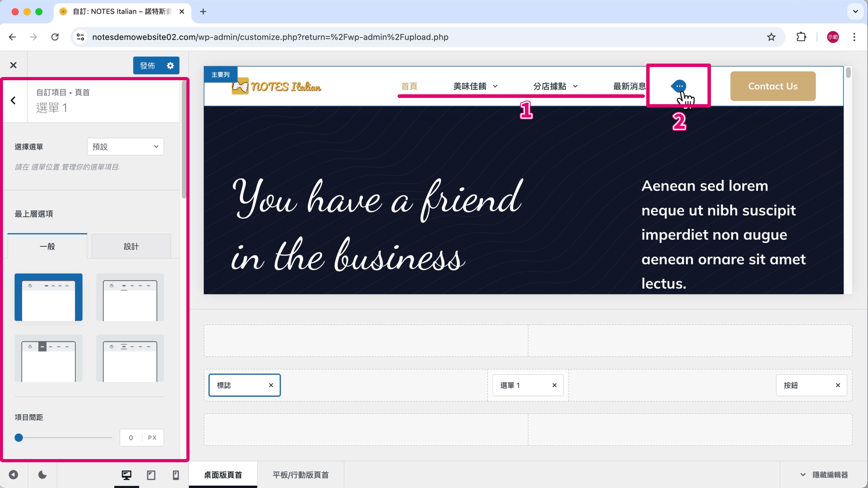The image size is (868, 488).
Task: Choose the underline menu layout style thumbnail
Action: coord(130,297)
